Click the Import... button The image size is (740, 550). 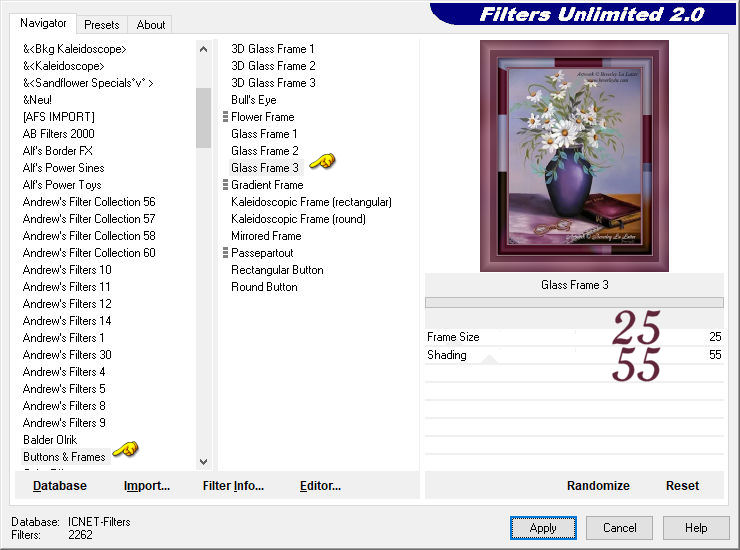(147, 485)
